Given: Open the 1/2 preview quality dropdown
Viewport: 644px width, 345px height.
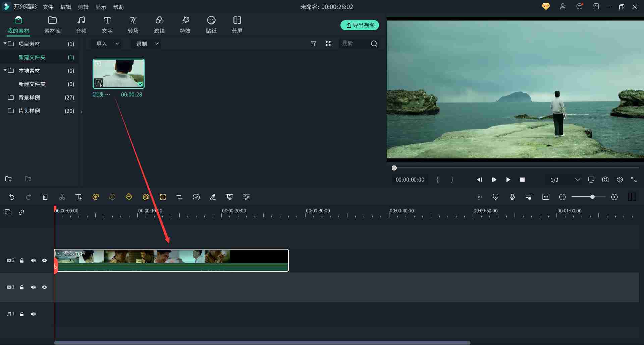Looking at the screenshot, I should pyautogui.click(x=565, y=180).
